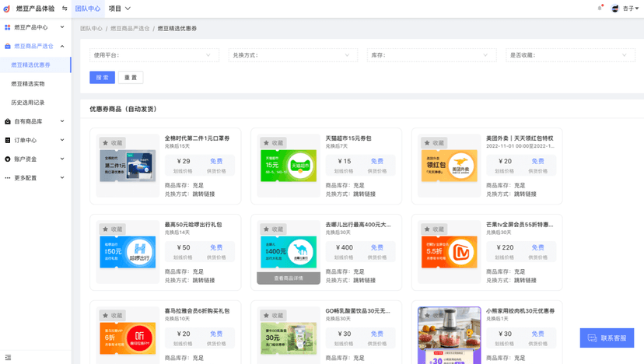
Task: Click the 燃豆 logo icon in header
Action: pyautogui.click(x=6, y=9)
